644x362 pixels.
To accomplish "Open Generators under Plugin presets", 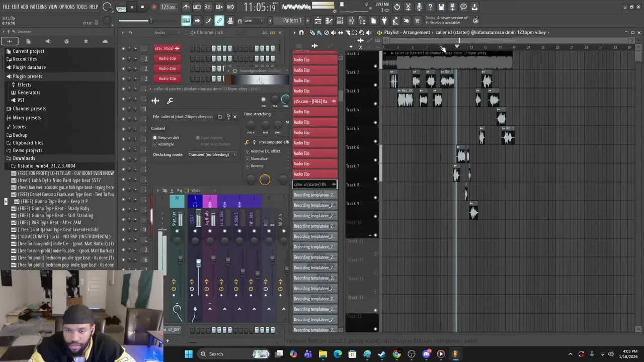I will click(x=29, y=93).
